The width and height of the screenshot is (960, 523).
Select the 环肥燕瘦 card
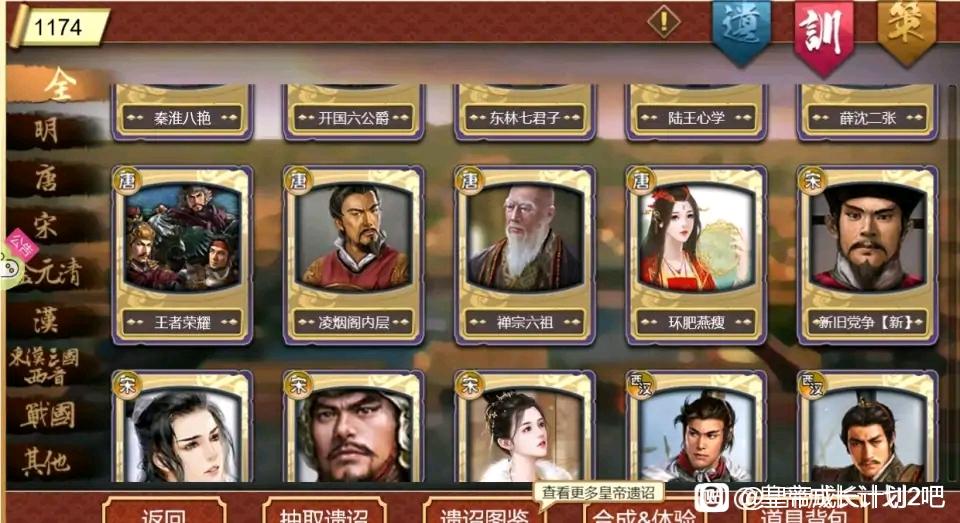click(x=696, y=255)
